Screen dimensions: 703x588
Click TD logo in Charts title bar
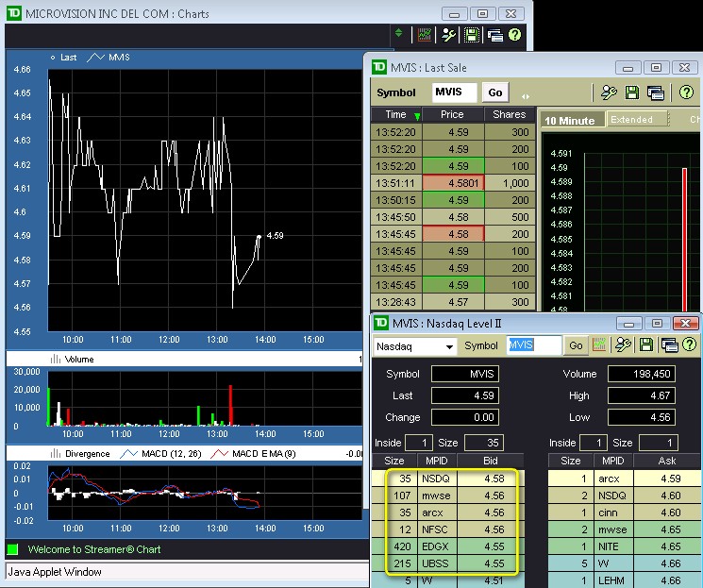tap(14, 13)
